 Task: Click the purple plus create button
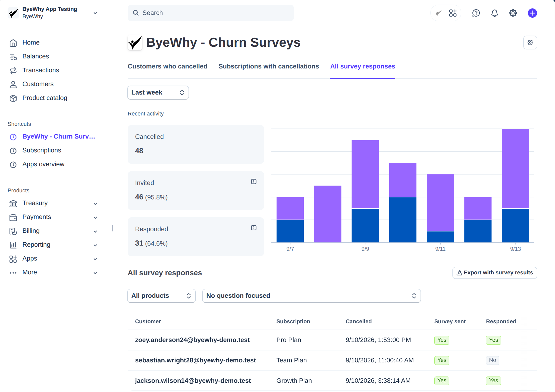point(532,13)
